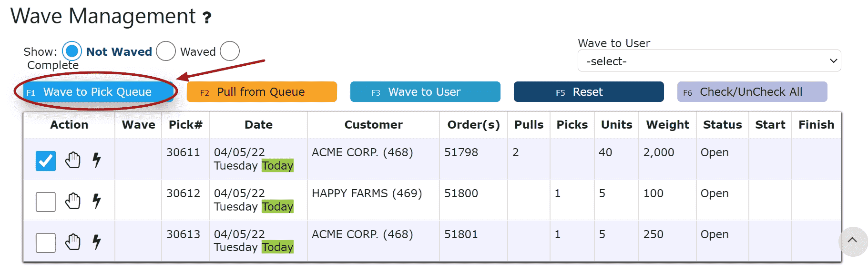
Task: Open the Wave to User dropdown
Action: [709, 61]
